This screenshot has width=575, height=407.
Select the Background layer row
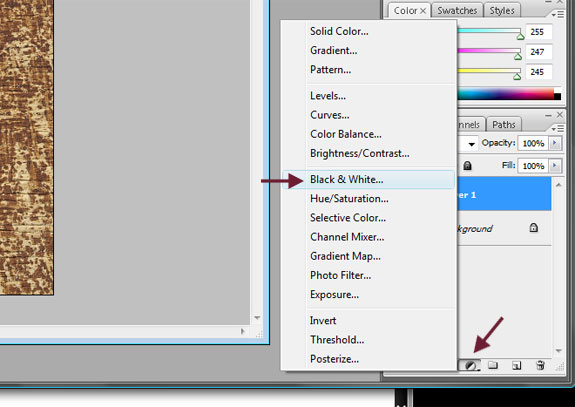(504, 228)
